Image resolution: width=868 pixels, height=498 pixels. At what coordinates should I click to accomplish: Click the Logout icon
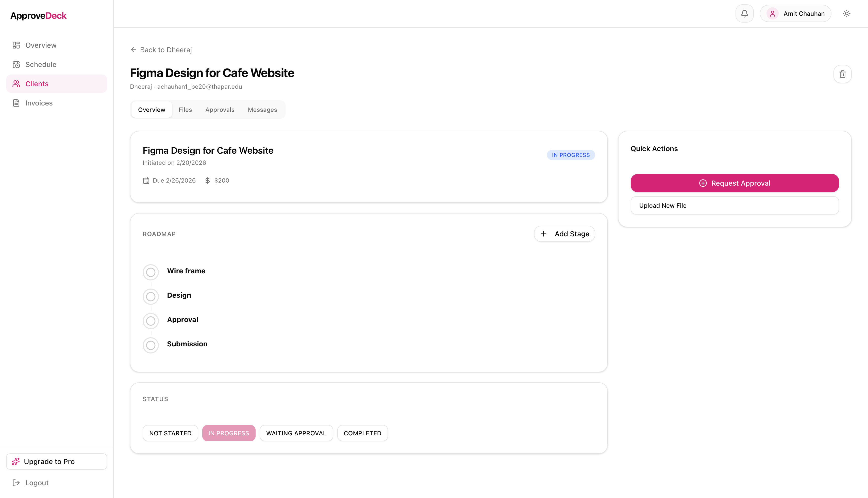16,483
